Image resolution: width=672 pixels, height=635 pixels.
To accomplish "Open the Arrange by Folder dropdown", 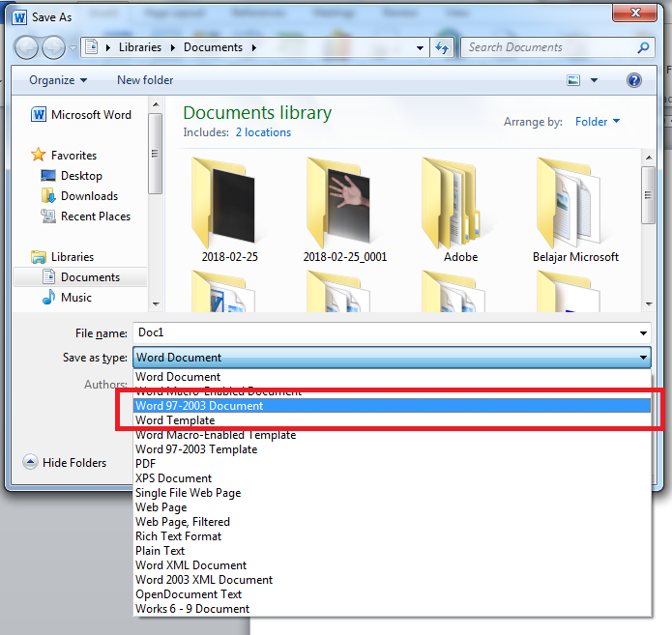I will (598, 122).
